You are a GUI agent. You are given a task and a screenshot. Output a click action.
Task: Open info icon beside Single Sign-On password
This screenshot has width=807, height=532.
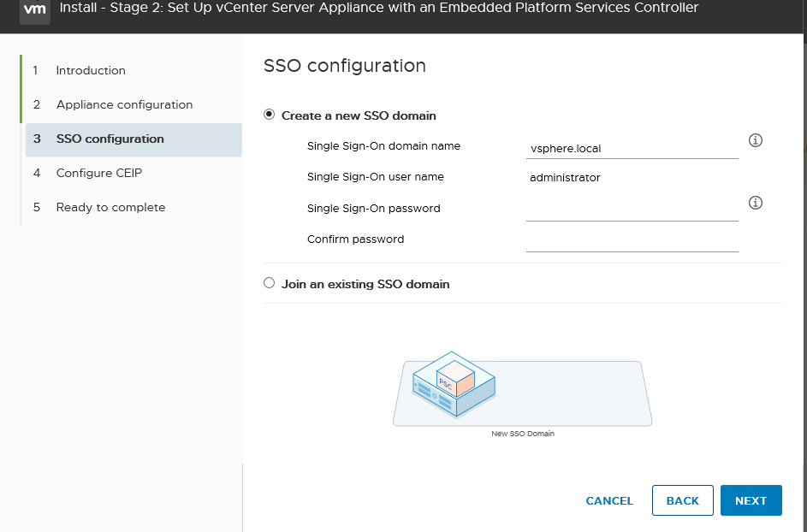pyautogui.click(x=755, y=203)
